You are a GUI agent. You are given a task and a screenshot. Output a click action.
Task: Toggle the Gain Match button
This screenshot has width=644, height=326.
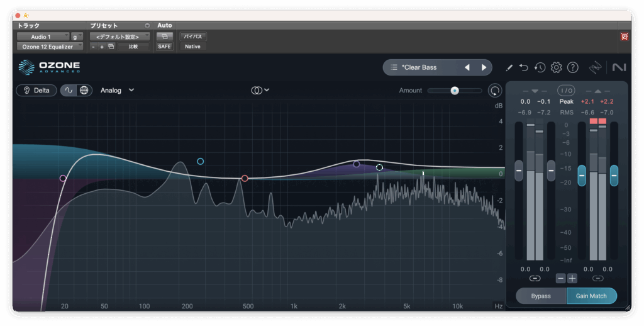coord(591,296)
